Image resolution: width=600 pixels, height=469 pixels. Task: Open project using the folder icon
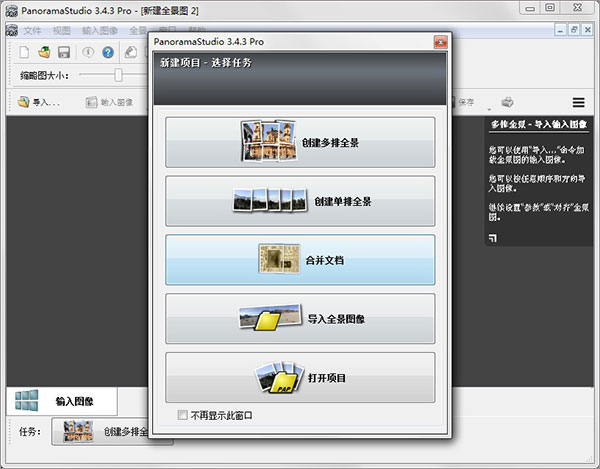tap(44, 52)
